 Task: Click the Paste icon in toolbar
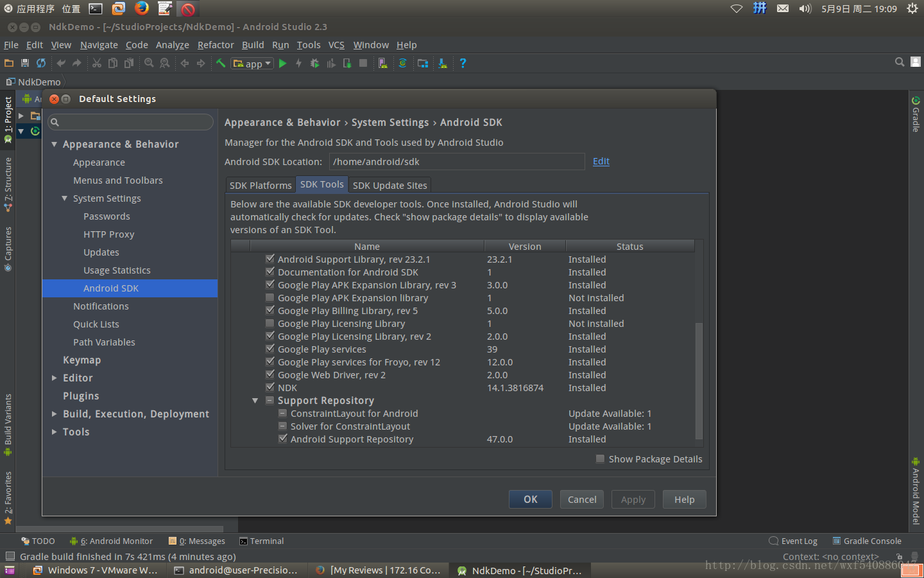click(x=129, y=63)
